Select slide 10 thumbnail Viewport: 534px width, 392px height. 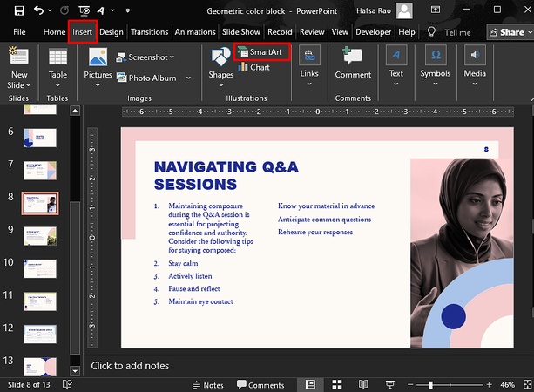pos(39,267)
